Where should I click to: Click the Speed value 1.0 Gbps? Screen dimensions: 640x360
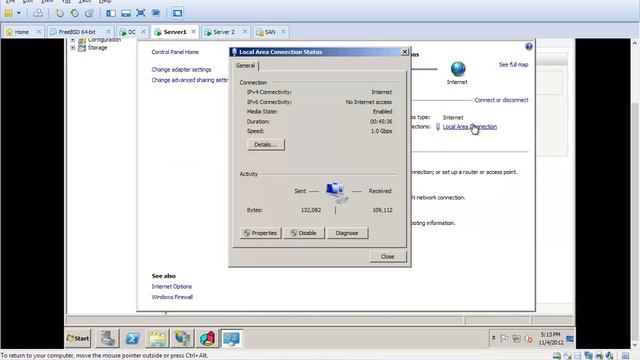pyautogui.click(x=382, y=131)
